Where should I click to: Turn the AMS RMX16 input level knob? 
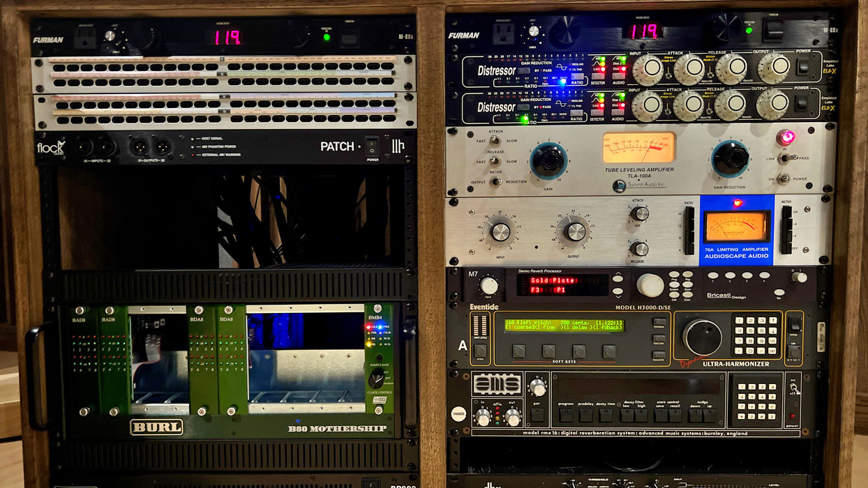point(482,418)
